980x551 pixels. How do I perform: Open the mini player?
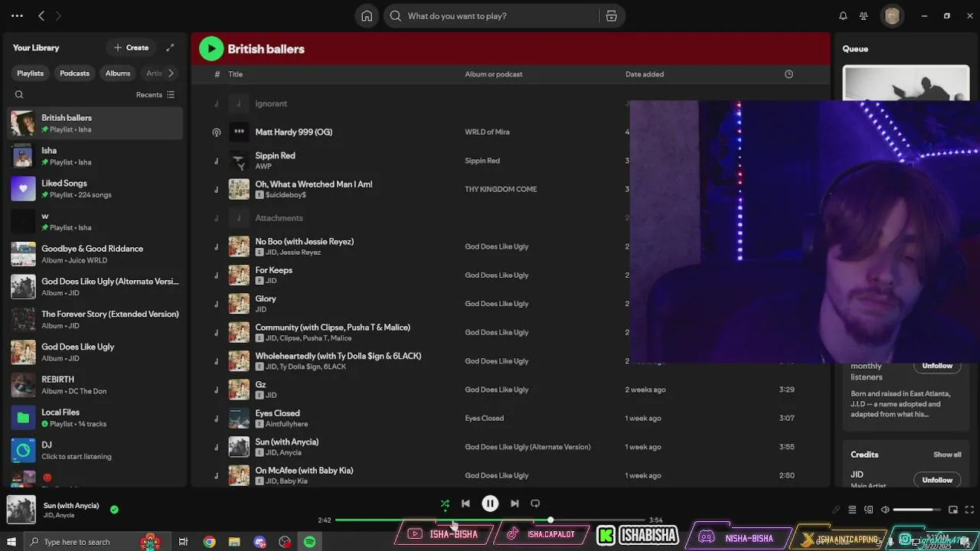pyautogui.click(x=953, y=510)
